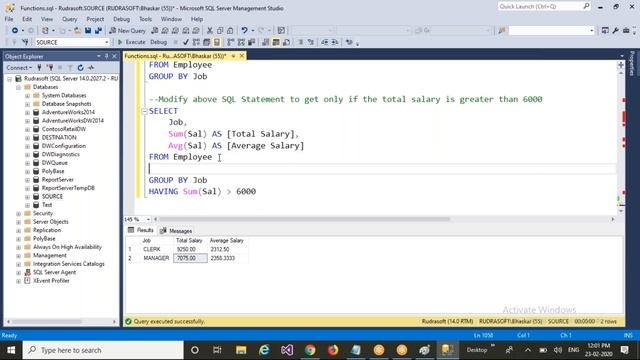The height and width of the screenshot is (360, 640).
Task: Open Visual Studio from the taskbar
Action: pos(287,350)
